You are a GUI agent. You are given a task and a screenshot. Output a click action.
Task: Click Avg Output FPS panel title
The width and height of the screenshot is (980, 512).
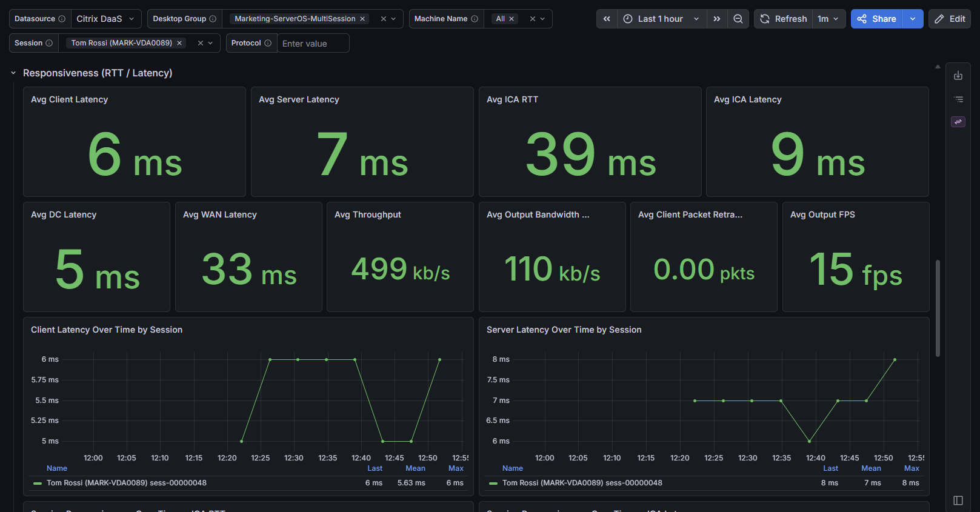point(822,214)
